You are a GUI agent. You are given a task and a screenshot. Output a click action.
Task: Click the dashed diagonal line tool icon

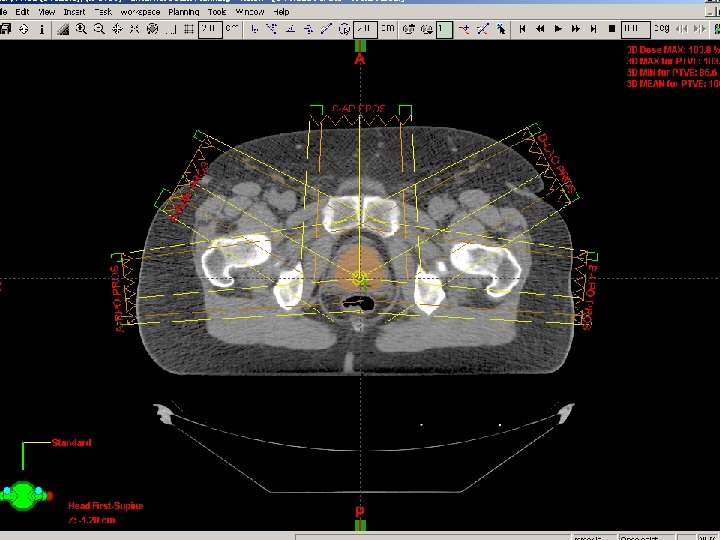pyautogui.click(x=482, y=29)
